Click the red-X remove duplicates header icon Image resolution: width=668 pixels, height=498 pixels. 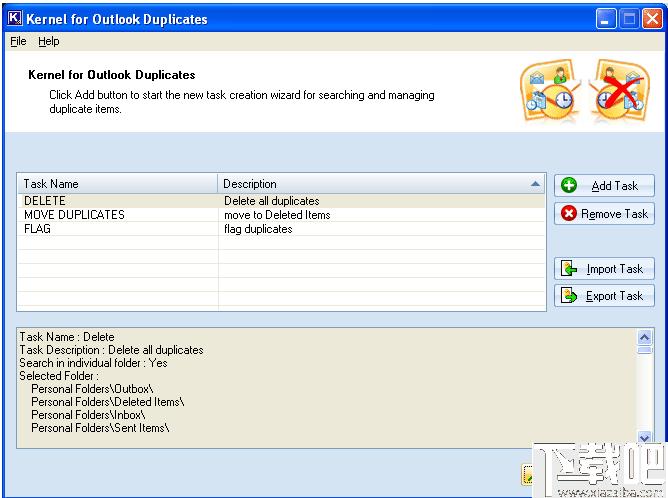(620, 91)
